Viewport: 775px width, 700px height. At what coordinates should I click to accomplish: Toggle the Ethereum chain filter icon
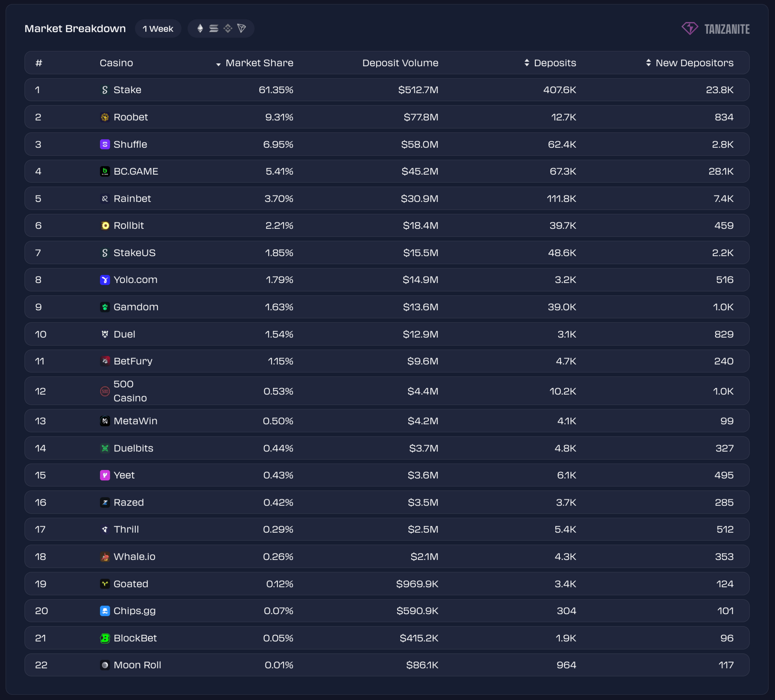[x=200, y=28]
